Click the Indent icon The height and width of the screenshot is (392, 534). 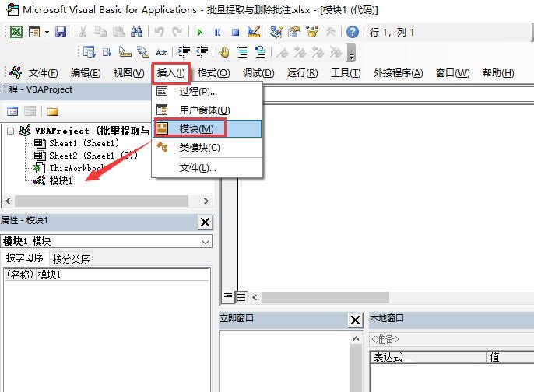click(x=184, y=52)
